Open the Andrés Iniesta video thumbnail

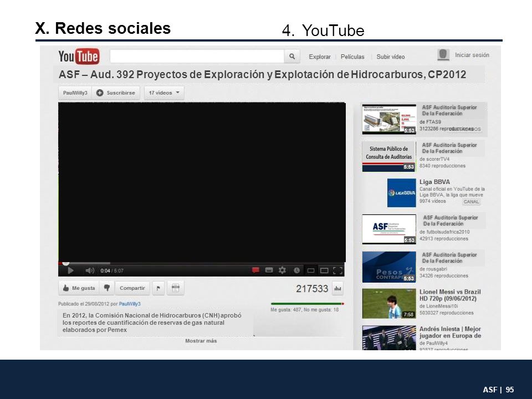[x=389, y=338]
